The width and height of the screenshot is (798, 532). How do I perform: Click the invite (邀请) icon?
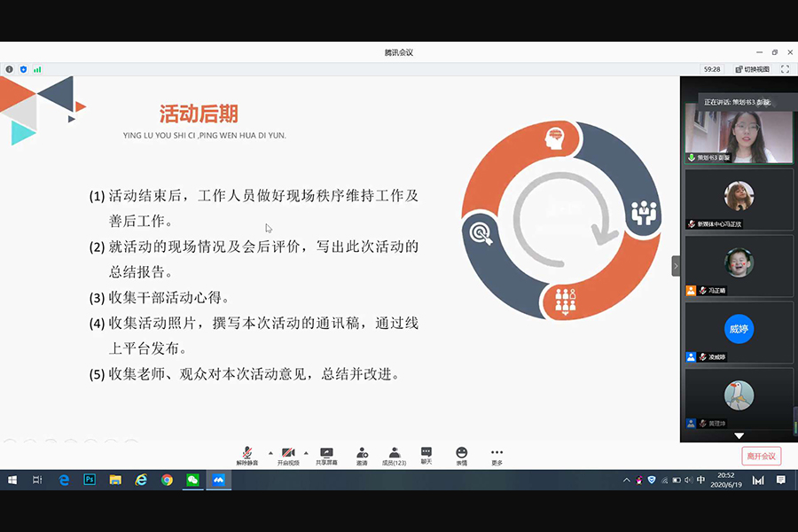(x=362, y=455)
